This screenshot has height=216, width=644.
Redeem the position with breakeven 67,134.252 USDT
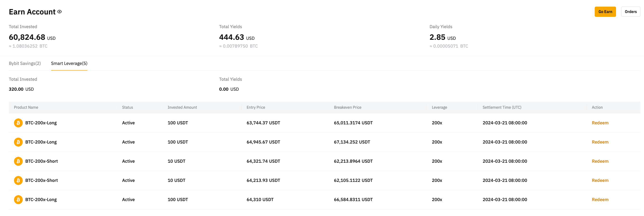pos(600,142)
